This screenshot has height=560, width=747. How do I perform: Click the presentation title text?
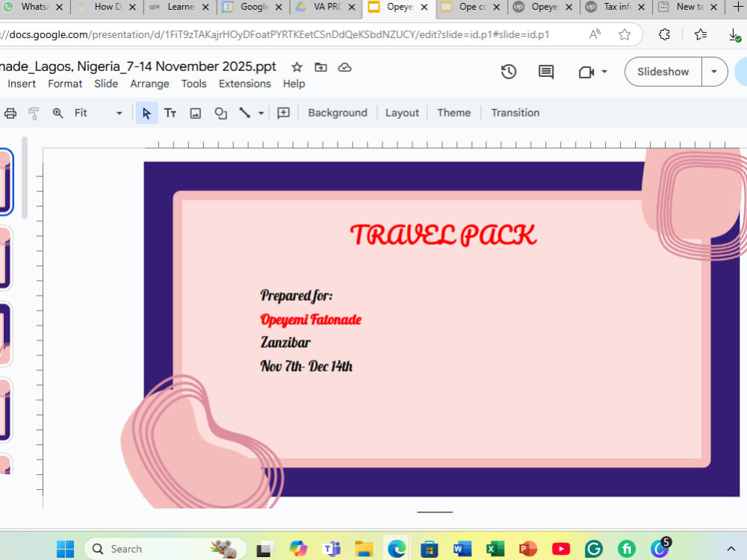tap(137, 66)
